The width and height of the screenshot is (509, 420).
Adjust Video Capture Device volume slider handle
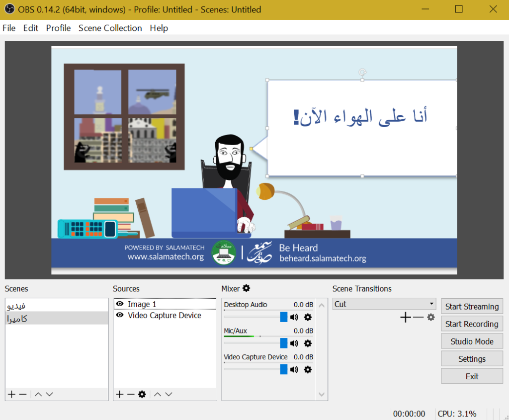point(284,369)
